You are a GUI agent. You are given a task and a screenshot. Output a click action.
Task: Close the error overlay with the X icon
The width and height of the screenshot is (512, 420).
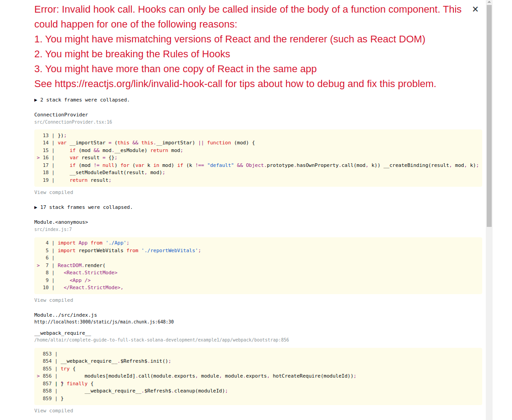[x=475, y=9]
